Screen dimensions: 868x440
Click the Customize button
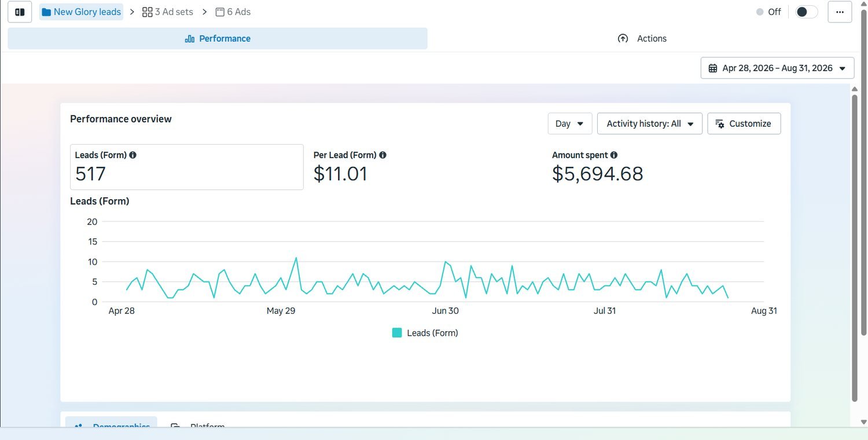point(744,123)
